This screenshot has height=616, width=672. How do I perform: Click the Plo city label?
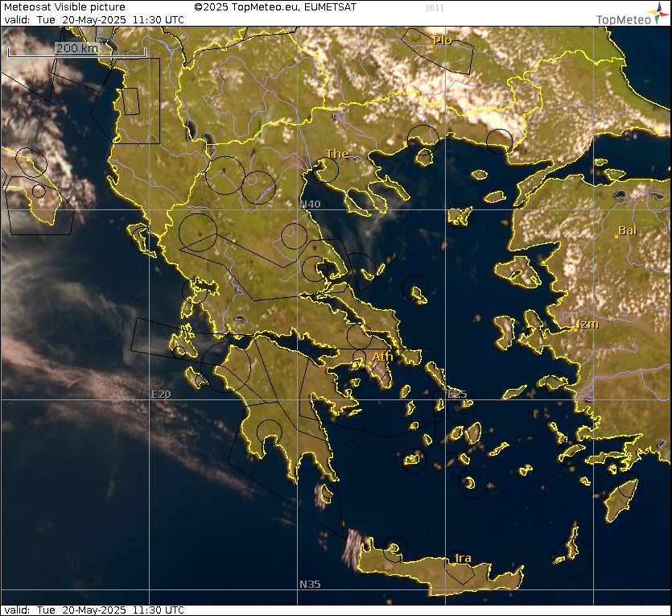pyautogui.click(x=443, y=40)
